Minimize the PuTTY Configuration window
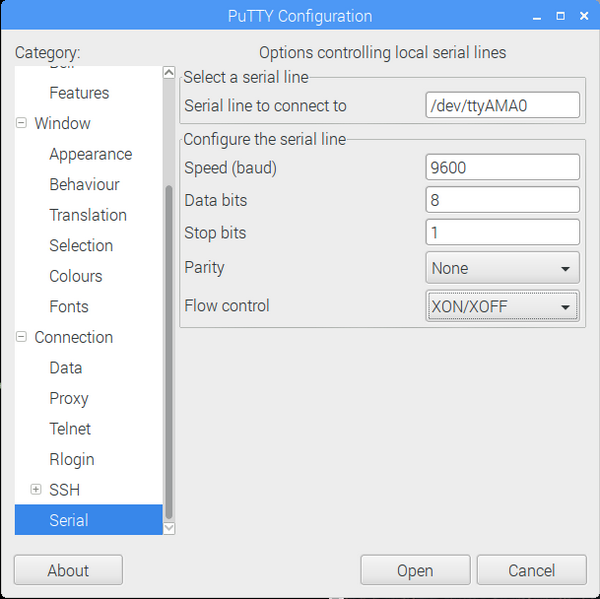Screen dimensions: 600x599 536,16
